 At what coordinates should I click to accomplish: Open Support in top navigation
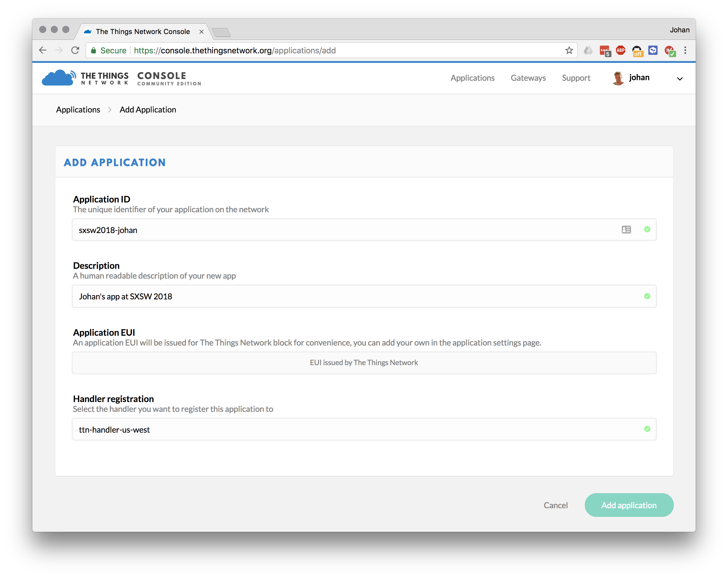(576, 78)
